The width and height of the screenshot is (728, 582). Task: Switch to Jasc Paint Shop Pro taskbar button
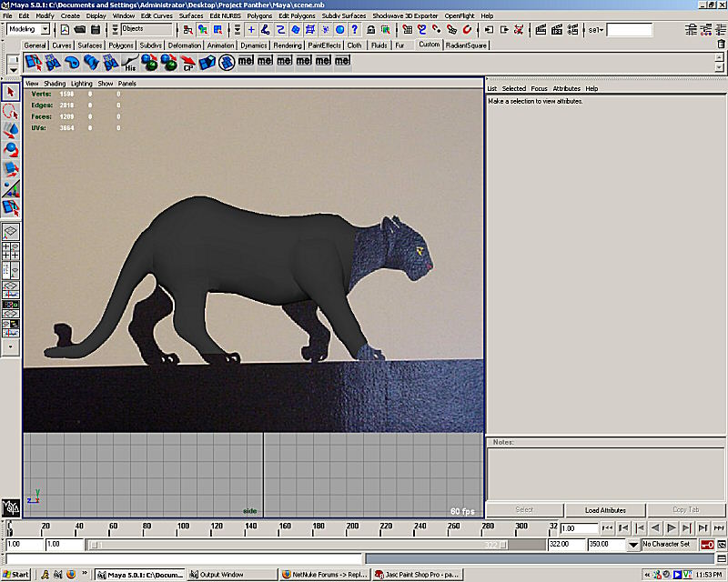(x=418, y=575)
